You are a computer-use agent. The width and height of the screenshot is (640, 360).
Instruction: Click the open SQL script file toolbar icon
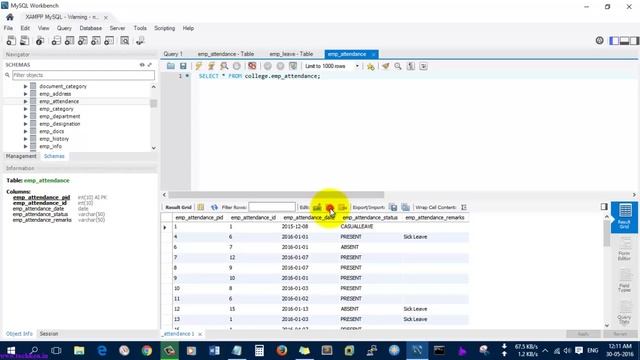point(24,40)
